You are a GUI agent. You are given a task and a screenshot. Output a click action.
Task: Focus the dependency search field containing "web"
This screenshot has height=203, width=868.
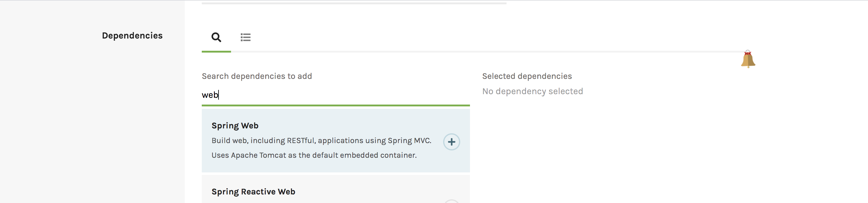click(x=336, y=95)
